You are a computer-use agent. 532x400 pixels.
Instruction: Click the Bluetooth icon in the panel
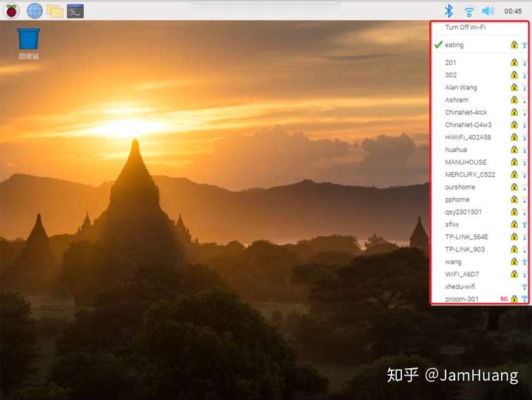(x=449, y=11)
